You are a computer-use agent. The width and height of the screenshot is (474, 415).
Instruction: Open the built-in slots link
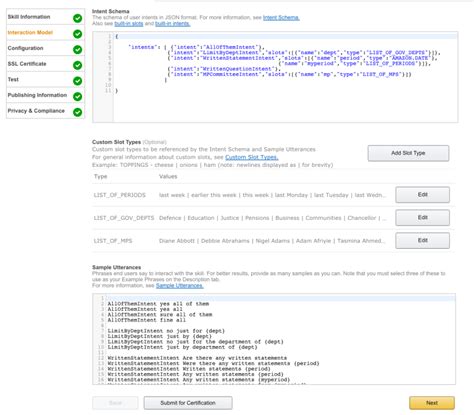pyautogui.click(x=129, y=24)
